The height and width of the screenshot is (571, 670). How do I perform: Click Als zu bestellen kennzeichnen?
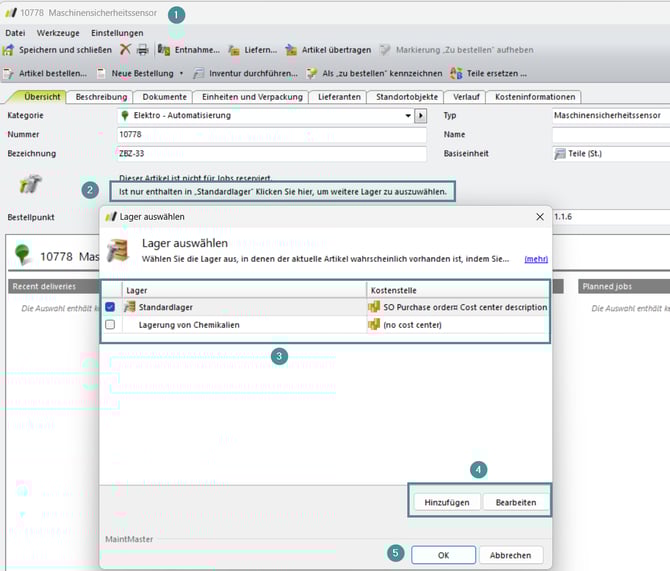click(x=374, y=74)
